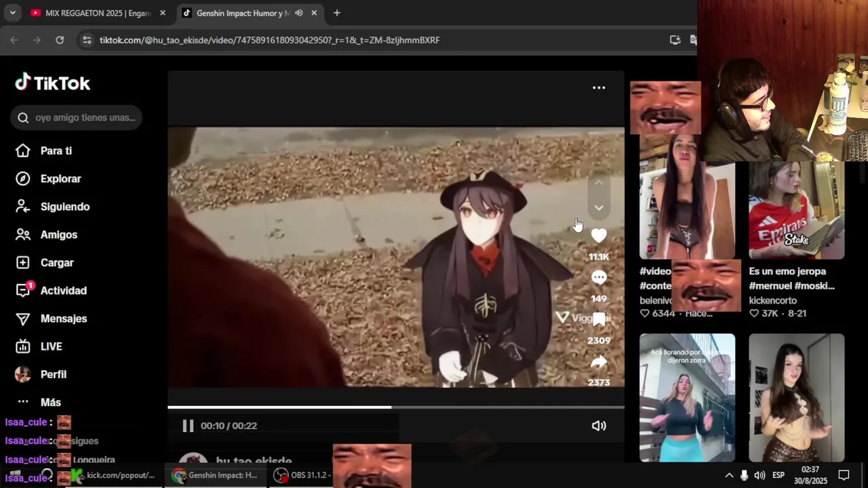Change the ESP input language
The image size is (868, 488).
click(x=779, y=475)
